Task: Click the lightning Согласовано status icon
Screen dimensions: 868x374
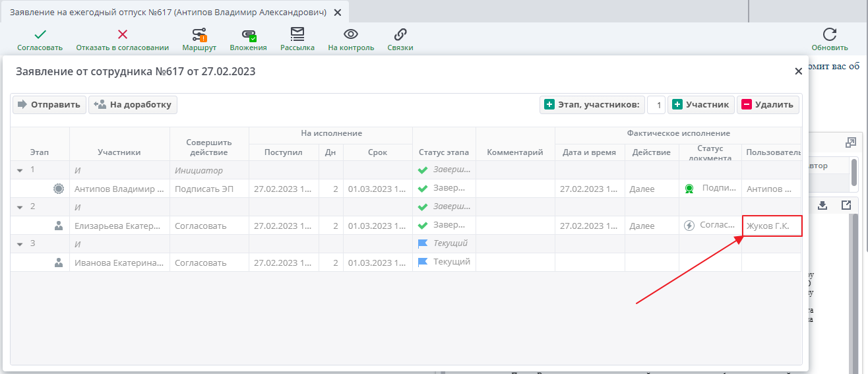Action: (689, 226)
